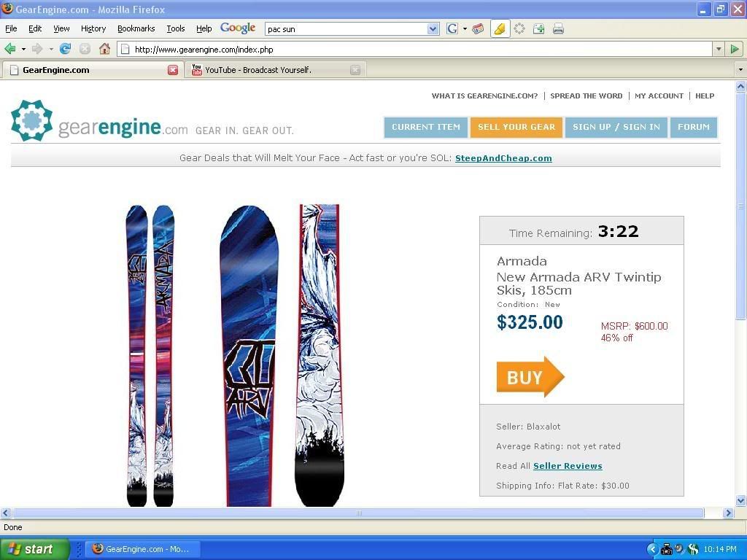
Task: Click the Google G search button
Action: (x=452, y=29)
